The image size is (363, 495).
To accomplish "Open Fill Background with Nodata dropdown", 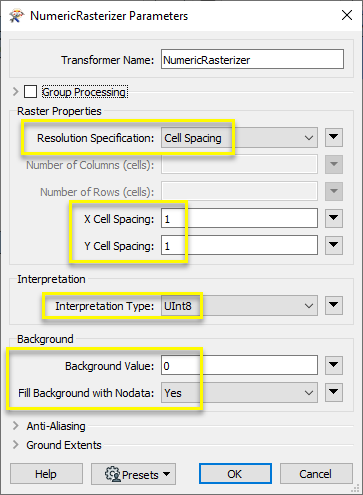I will pos(239,393).
